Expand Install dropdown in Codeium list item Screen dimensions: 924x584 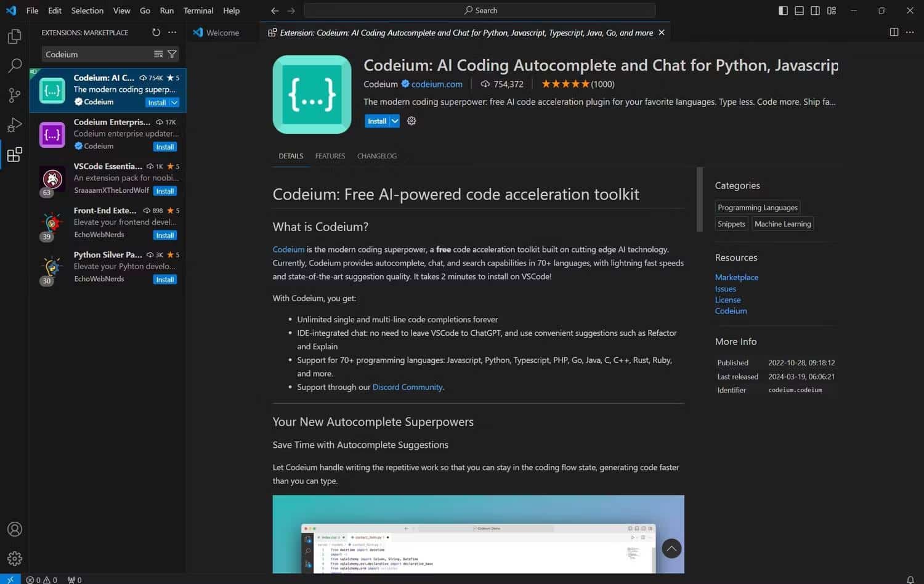click(x=174, y=103)
